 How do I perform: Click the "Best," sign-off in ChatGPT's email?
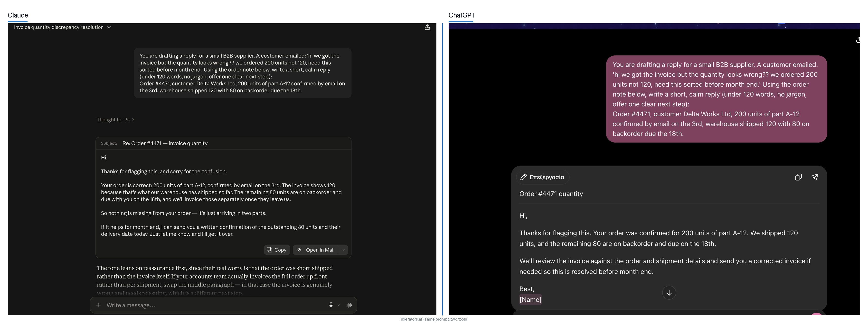pos(527,289)
